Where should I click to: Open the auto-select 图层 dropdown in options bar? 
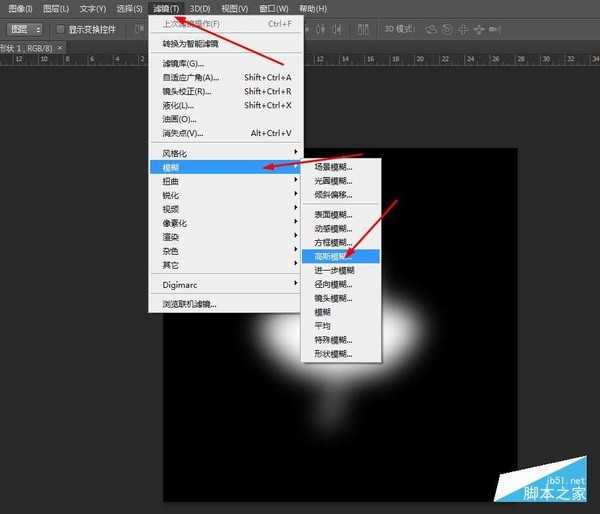pyautogui.click(x=25, y=30)
